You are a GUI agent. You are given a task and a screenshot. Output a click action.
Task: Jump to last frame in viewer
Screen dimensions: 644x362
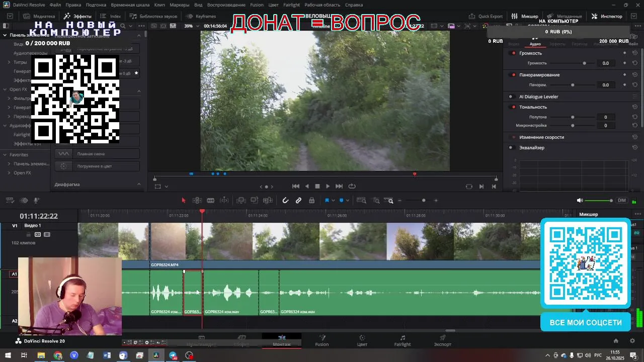(x=339, y=186)
